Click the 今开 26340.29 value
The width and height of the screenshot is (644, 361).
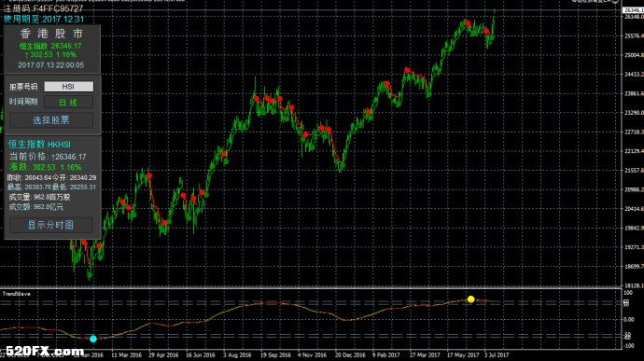75,177
